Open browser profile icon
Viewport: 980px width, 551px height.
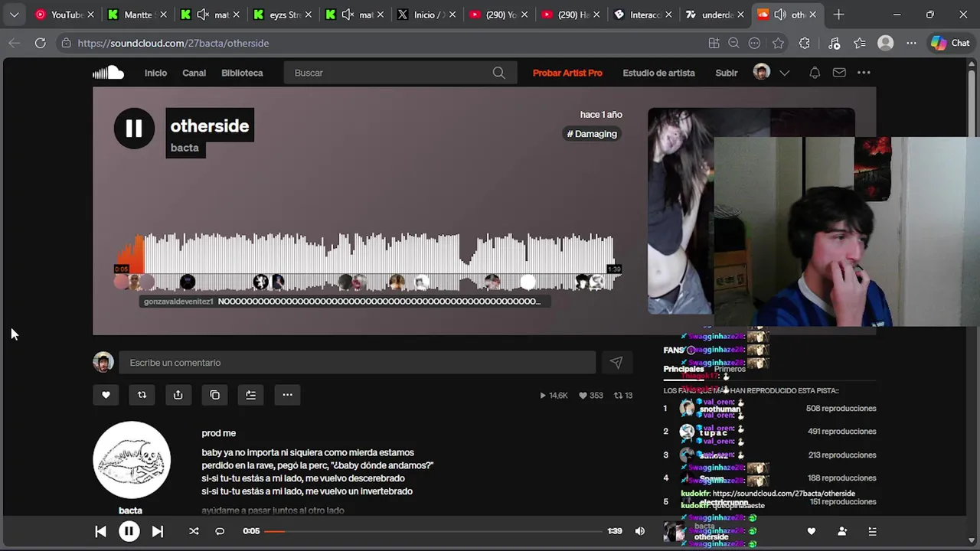(x=886, y=44)
